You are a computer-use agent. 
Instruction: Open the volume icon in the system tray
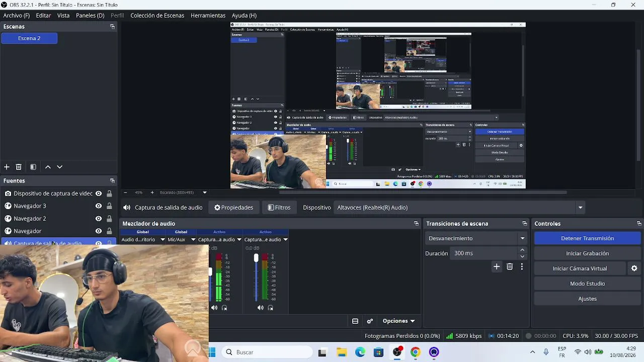(x=588, y=352)
